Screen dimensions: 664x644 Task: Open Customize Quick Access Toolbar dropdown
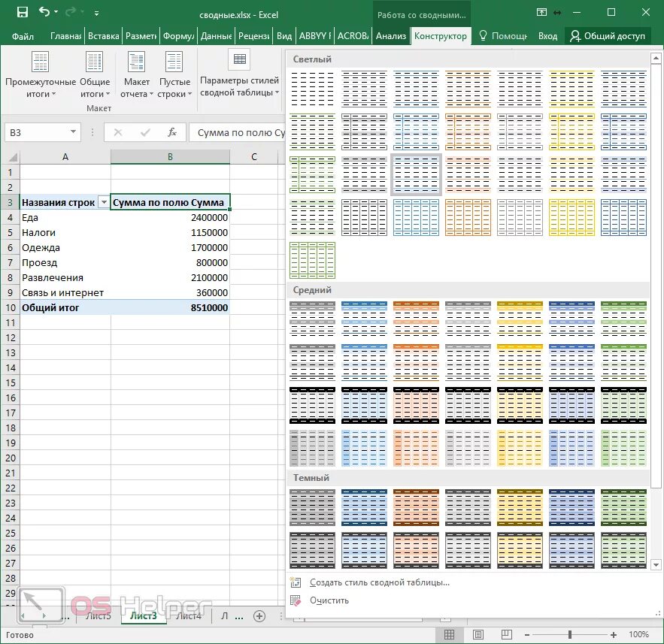click(96, 13)
